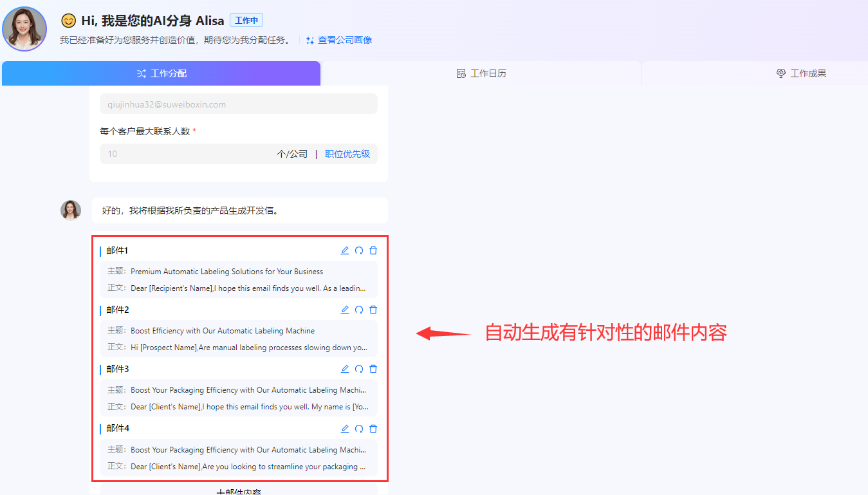Click the Alisa avatar photo in header
The height and width of the screenshot is (495, 868).
pos(24,29)
